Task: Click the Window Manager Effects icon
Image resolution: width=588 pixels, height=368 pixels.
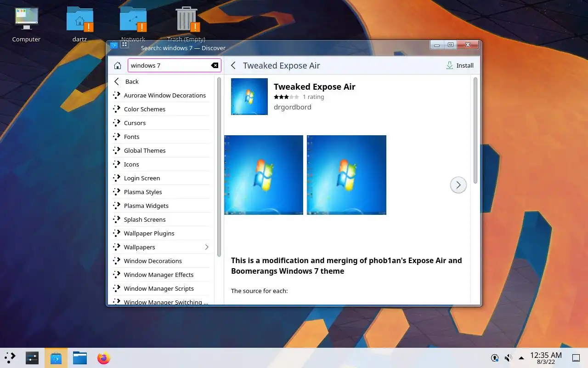Action: coord(117,275)
